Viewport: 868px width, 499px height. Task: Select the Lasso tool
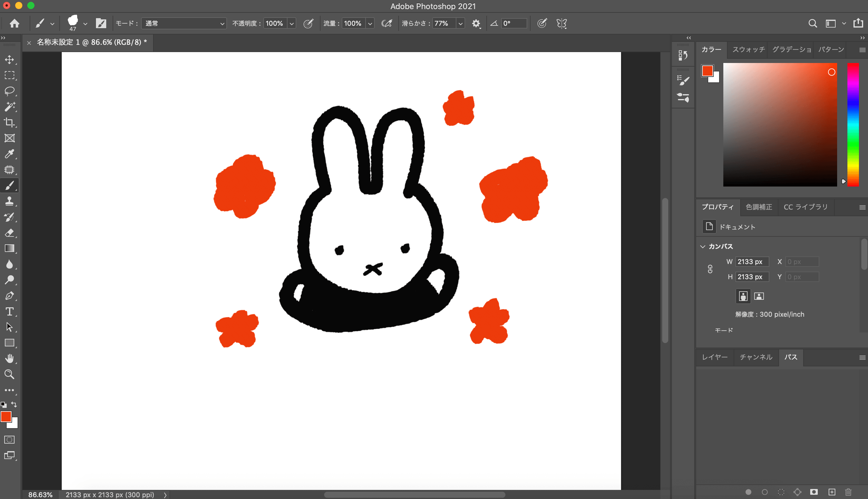(x=10, y=91)
